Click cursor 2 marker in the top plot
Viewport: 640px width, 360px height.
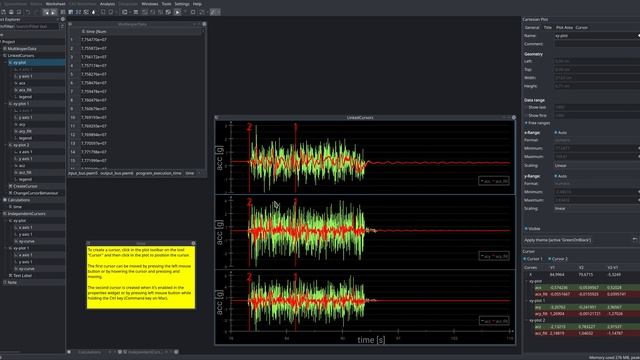click(x=249, y=127)
